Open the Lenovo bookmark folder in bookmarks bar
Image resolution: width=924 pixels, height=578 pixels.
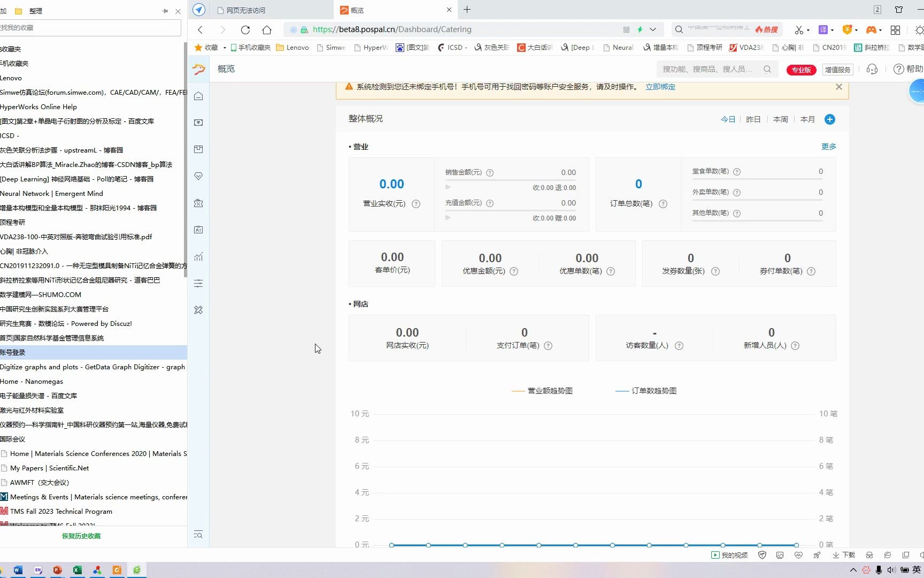coord(292,47)
